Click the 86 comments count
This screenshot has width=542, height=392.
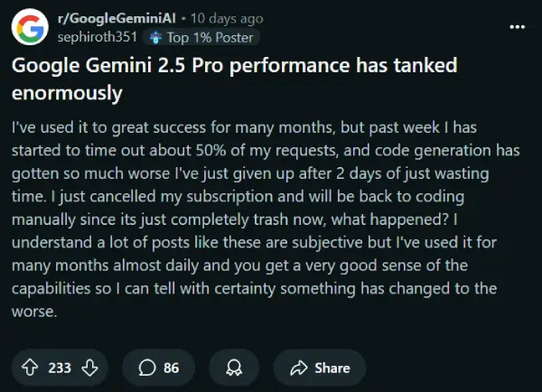[x=172, y=368]
